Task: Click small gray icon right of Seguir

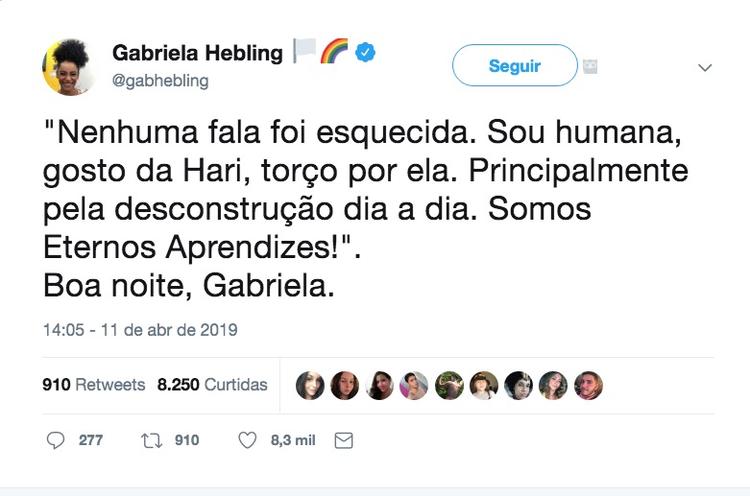Action: pos(591,67)
